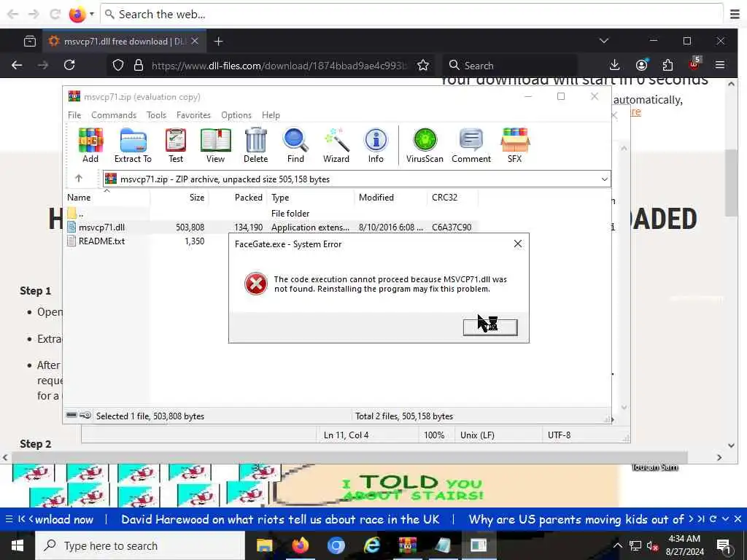Go back in Firefox
The width and height of the screenshot is (747, 560).
point(17,65)
